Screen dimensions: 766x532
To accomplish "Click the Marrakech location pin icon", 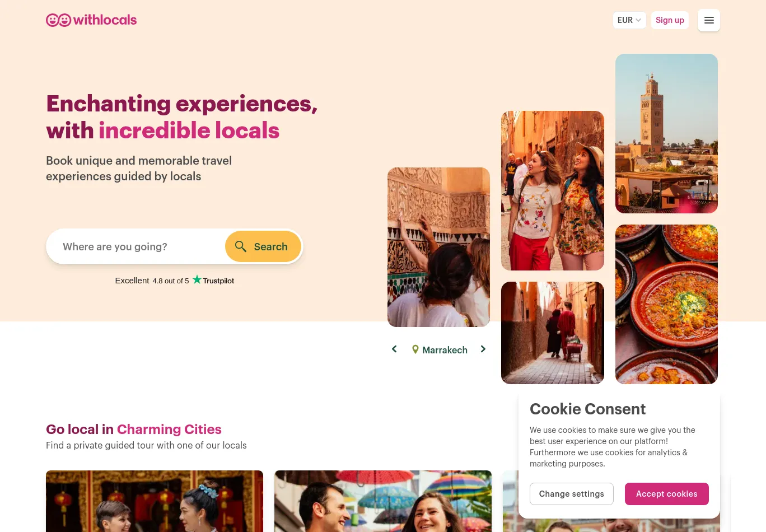I will (x=415, y=349).
